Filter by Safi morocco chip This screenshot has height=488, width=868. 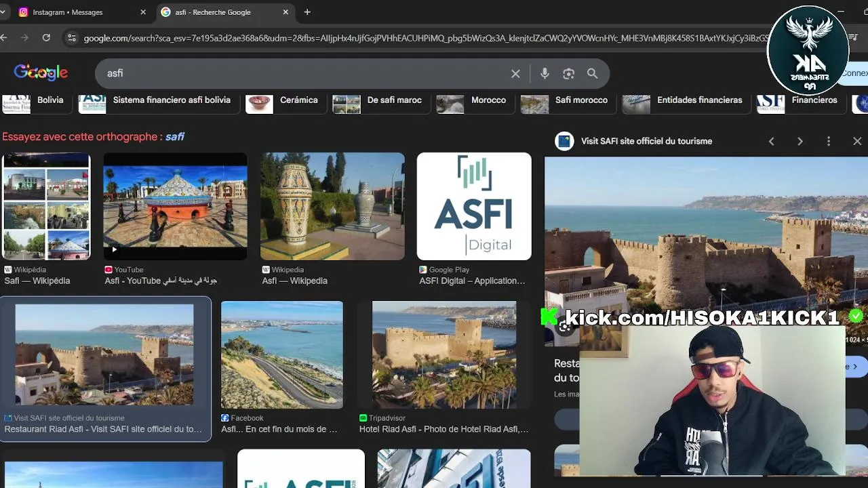567,102
